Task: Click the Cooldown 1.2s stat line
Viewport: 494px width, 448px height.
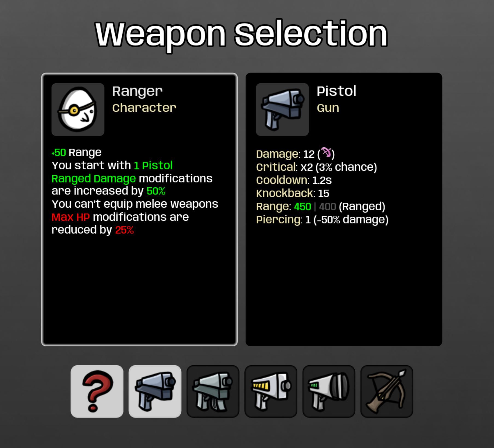Action: pos(294,180)
